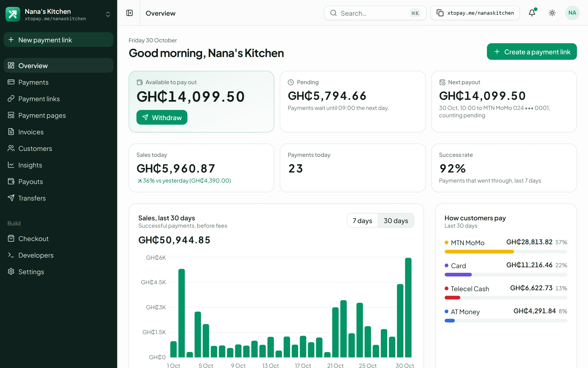The height and width of the screenshot is (368, 588).
Task: Open Overview in sidebar
Action: pyautogui.click(x=59, y=66)
